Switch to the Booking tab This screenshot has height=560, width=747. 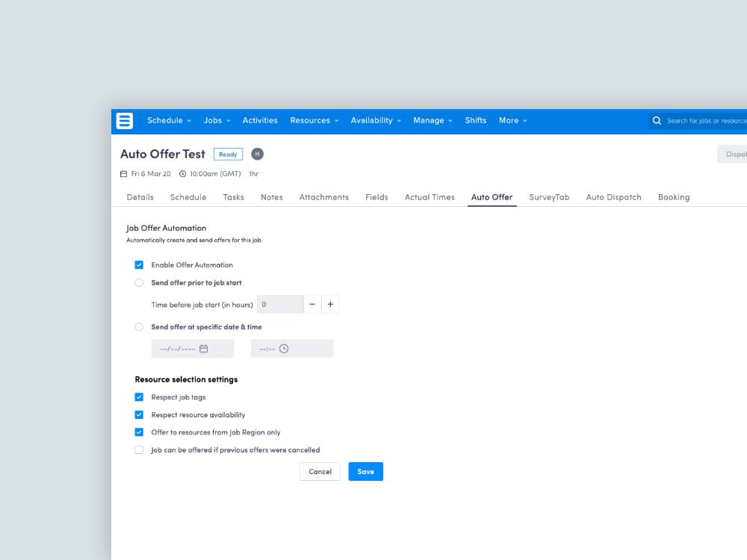674,197
